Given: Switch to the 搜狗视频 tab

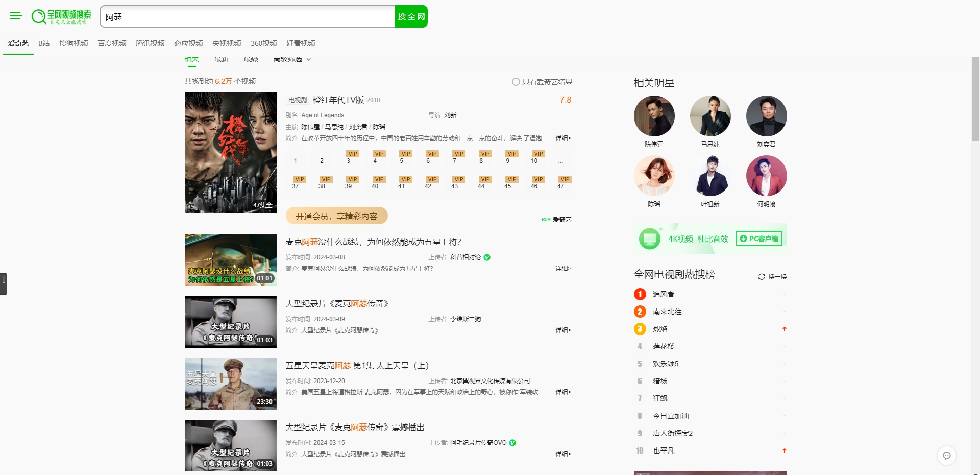Looking at the screenshot, I should coord(73,43).
